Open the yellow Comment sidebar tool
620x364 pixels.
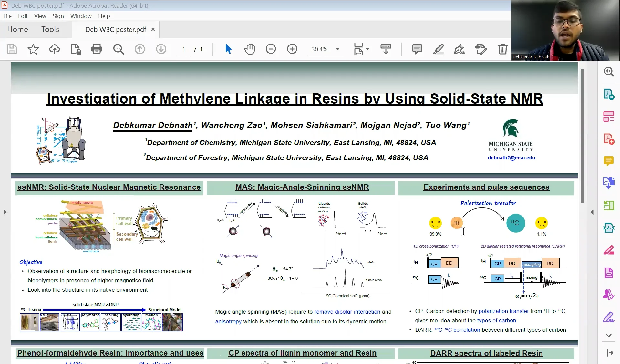[609, 161]
